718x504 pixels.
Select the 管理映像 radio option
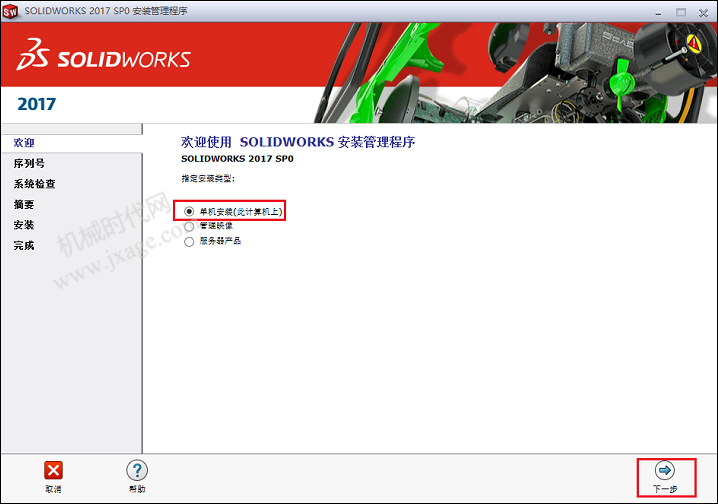pos(189,226)
